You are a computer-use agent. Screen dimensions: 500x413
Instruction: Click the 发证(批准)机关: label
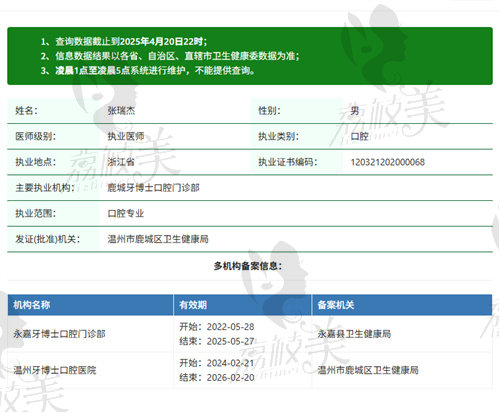coord(48,239)
